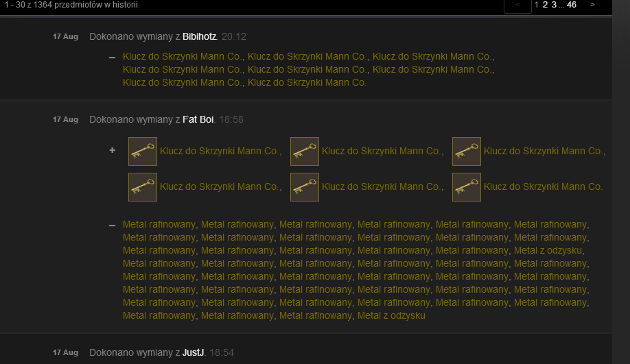Screen dimensions: 630x364
Task: Click the first key icon in Fat Boi trade
Action: point(143,151)
